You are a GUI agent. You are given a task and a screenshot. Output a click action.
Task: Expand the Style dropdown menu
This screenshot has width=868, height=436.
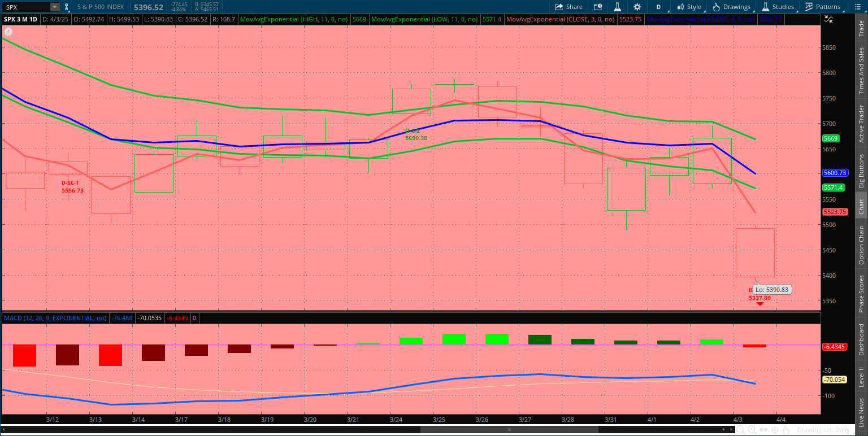(689, 7)
